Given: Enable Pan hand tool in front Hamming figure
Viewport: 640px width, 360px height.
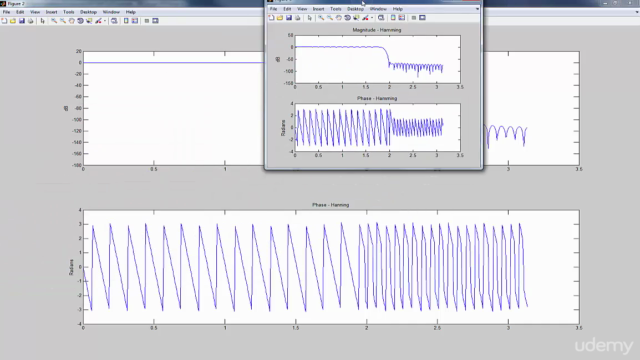Looking at the screenshot, I should coord(338,18).
